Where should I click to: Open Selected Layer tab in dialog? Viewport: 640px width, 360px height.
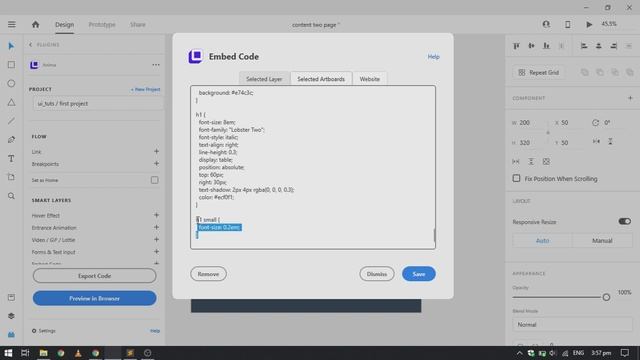(x=264, y=79)
